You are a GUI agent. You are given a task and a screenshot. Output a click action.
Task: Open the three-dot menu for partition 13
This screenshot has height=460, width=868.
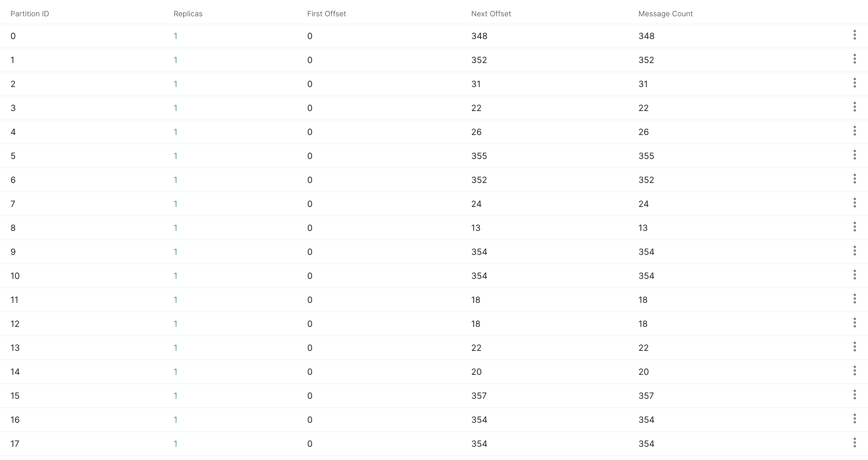[854, 347]
